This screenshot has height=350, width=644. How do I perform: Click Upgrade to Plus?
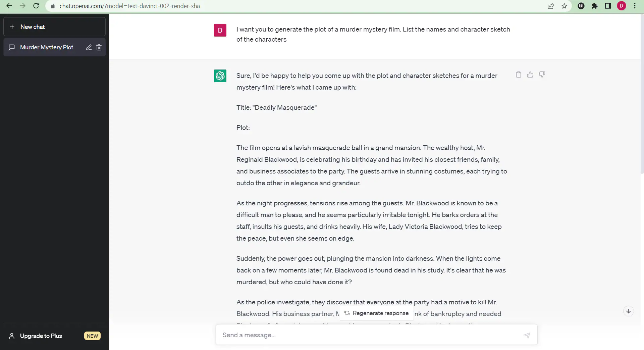pos(41,336)
